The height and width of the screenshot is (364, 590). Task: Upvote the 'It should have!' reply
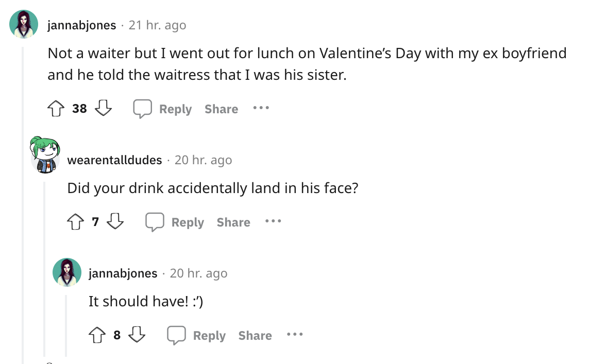tap(98, 335)
